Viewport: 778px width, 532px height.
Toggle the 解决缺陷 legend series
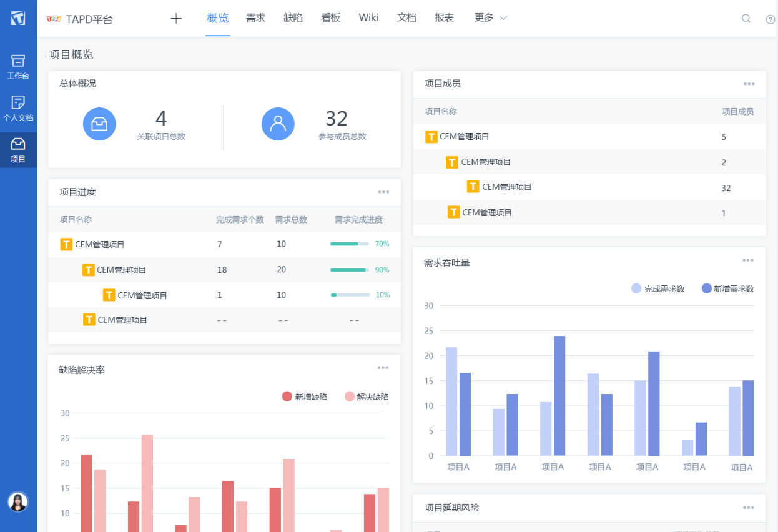[367, 397]
